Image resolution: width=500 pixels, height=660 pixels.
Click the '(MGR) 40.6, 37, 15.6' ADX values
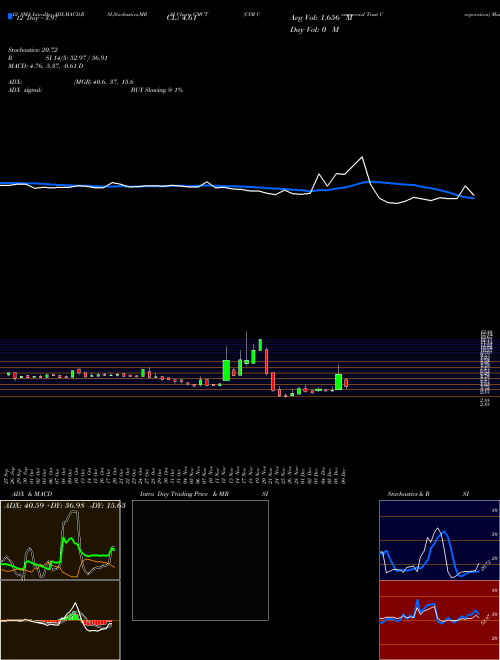104,82
